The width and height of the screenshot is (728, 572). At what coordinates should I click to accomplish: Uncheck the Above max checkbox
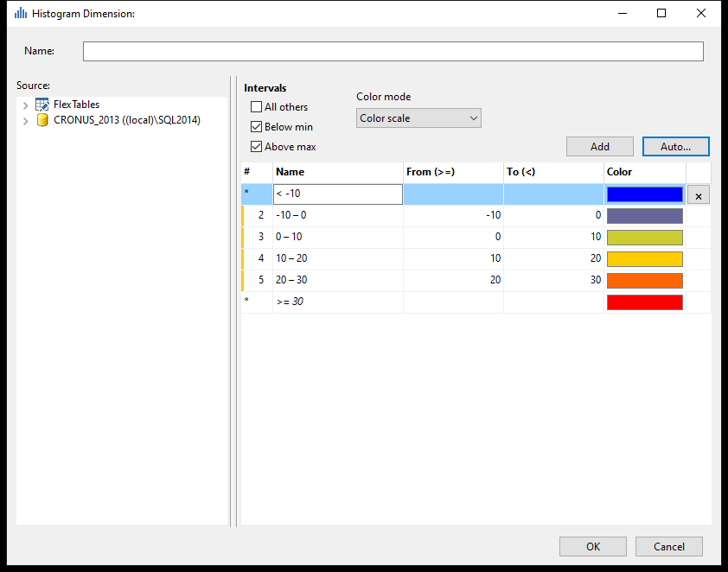click(x=256, y=147)
